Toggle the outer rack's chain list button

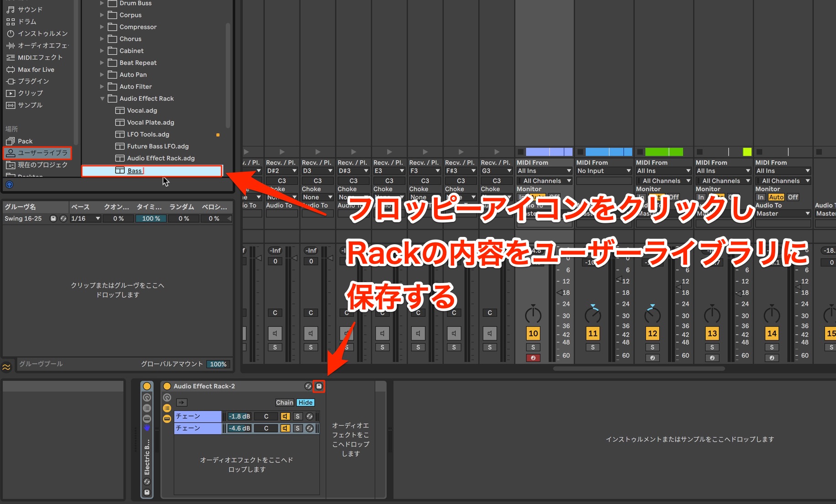[x=147, y=408]
